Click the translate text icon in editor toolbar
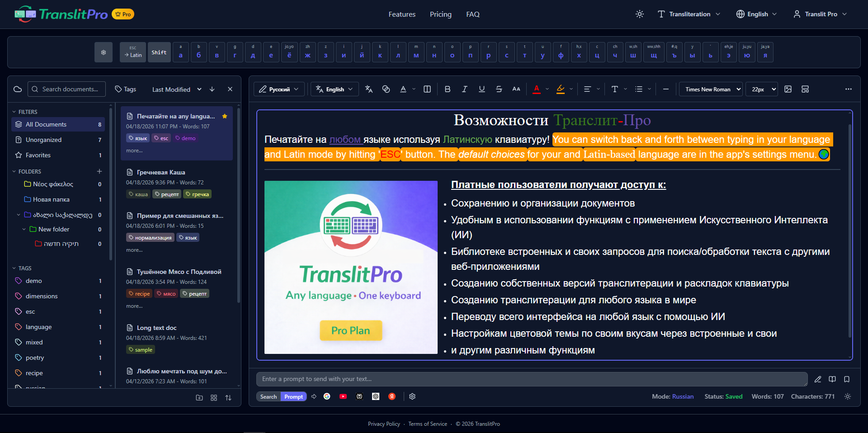Screen dimensions: 868x433 coord(369,89)
